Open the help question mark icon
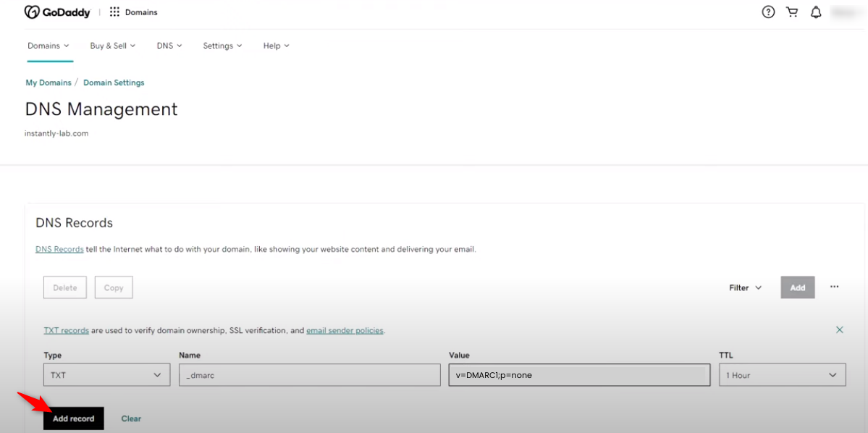 click(x=768, y=12)
